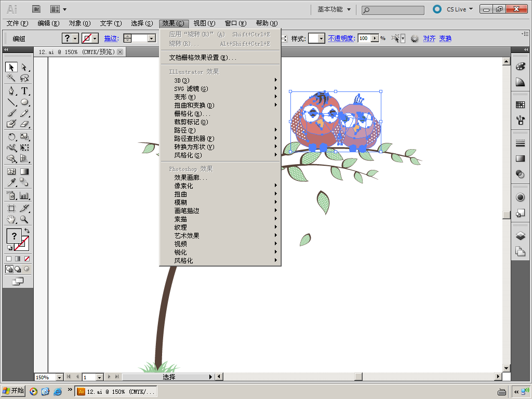532x399 pixels.
Task: Select the Selection (black arrow) tool
Action: [11, 67]
